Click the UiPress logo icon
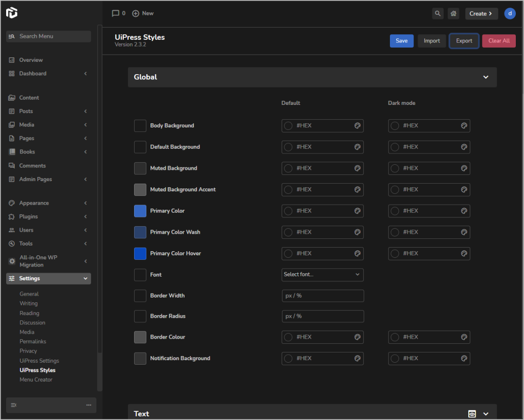 tap(12, 13)
